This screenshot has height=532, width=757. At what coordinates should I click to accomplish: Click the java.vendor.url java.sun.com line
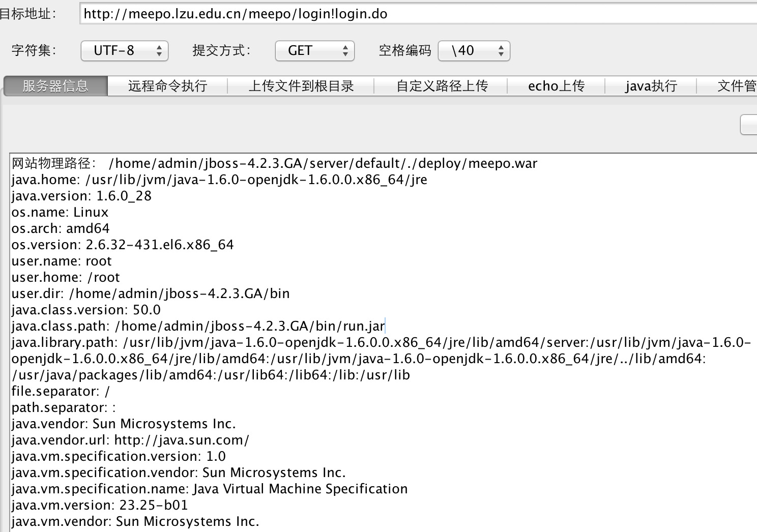point(130,440)
